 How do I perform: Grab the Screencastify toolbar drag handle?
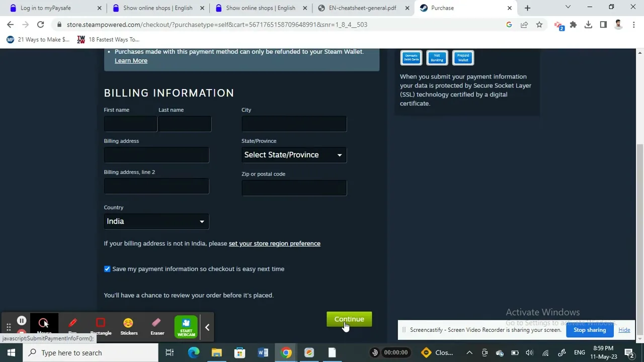(x=9, y=327)
